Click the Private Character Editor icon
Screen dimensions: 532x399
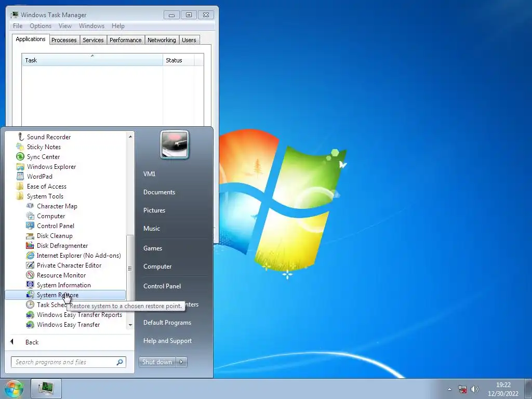[30, 265]
